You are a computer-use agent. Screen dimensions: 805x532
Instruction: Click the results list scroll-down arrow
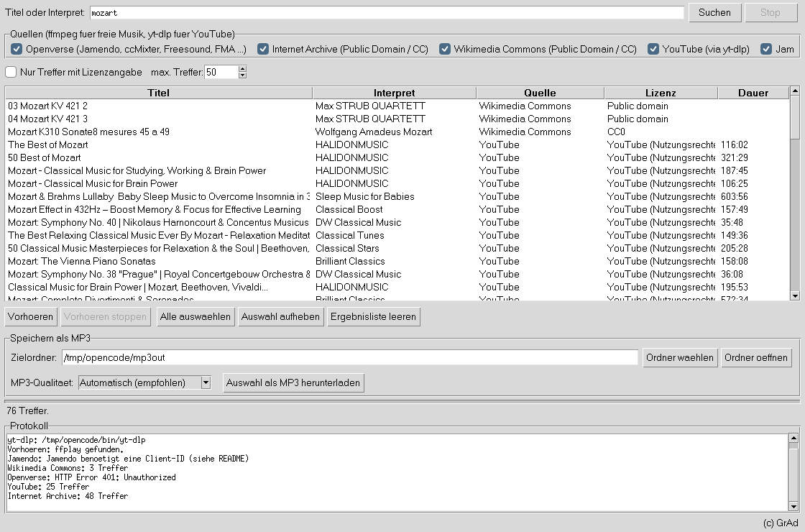click(795, 295)
